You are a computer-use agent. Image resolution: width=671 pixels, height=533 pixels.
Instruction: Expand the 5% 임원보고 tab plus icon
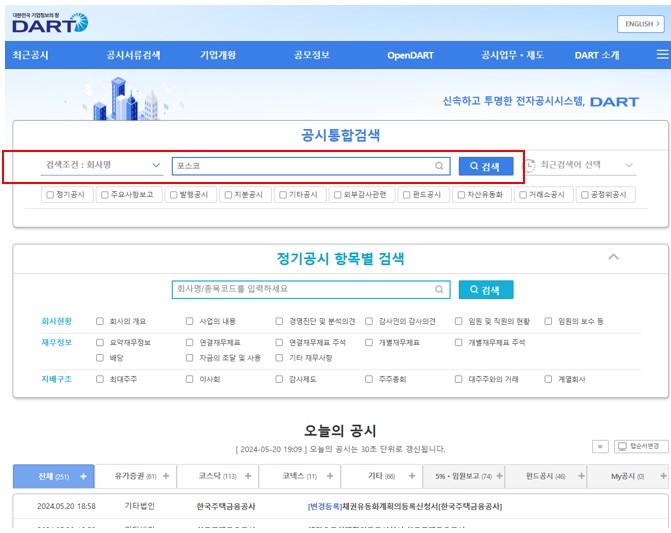coord(499,476)
